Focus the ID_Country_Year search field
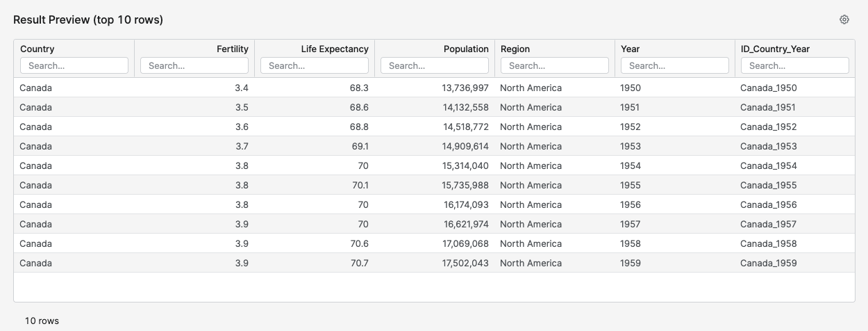The image size is (868, 331). point(795,65)
